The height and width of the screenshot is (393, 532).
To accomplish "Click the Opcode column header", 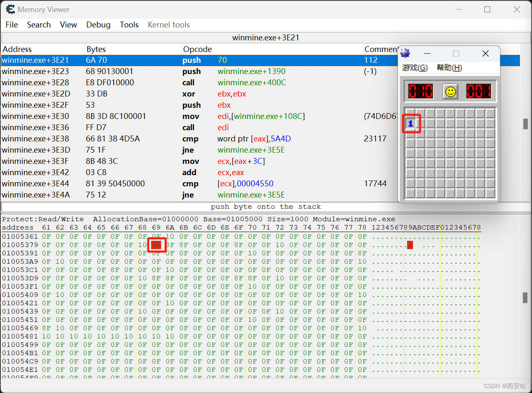I will click(x=272, y=49).
